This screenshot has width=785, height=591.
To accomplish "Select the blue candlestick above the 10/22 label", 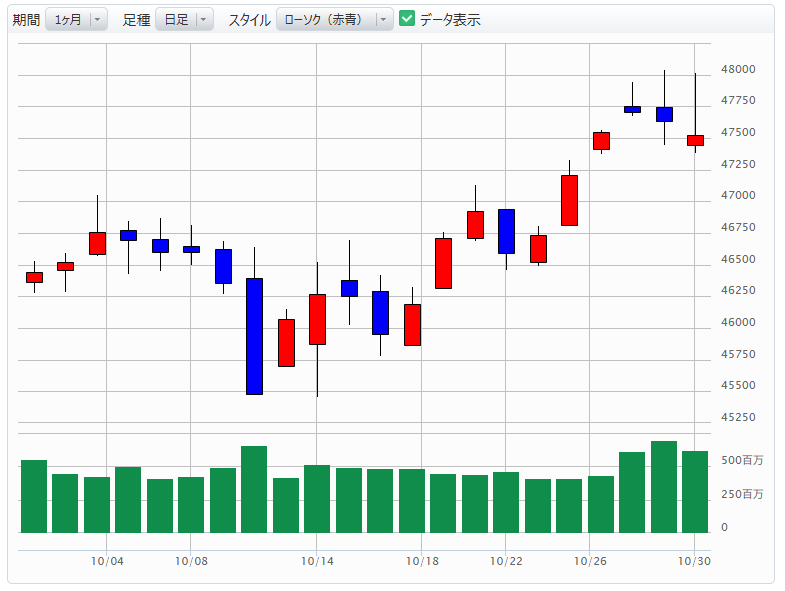I will click(x=506, y=231).
